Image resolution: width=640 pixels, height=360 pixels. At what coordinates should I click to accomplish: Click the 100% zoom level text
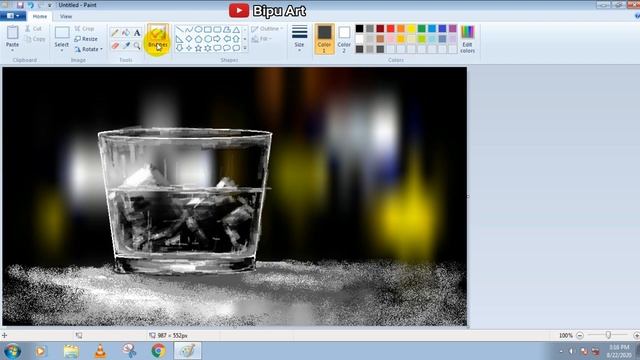coord(566,336)
